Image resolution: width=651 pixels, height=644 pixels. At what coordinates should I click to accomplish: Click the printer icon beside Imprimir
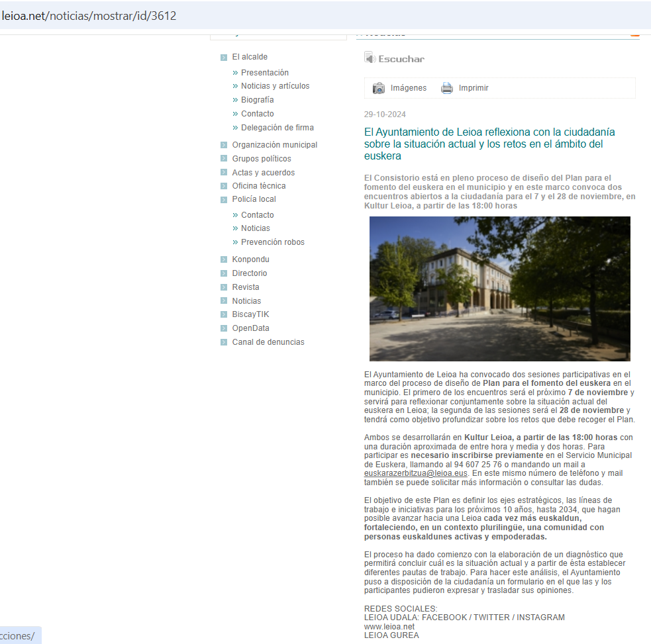447,88
